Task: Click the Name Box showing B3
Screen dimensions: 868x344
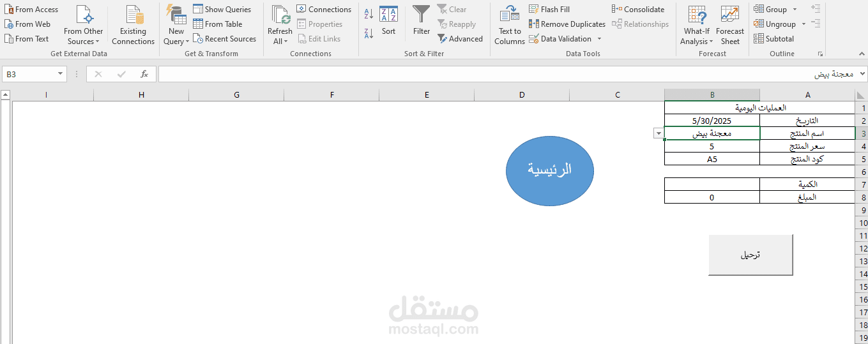Action: [x=29, y=74]
